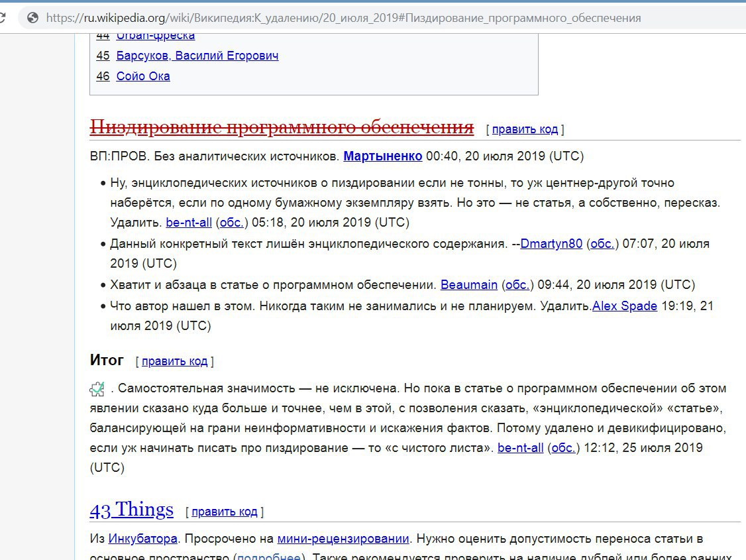Open the 43 Things section heading link
This screenshot has width=746, height=560.
click(132, 510)
